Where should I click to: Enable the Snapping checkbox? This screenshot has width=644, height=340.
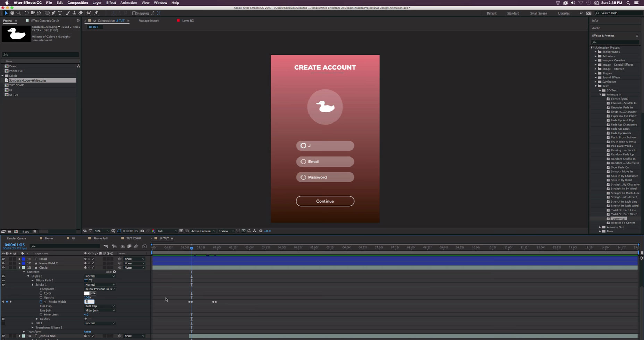(134, 13)
